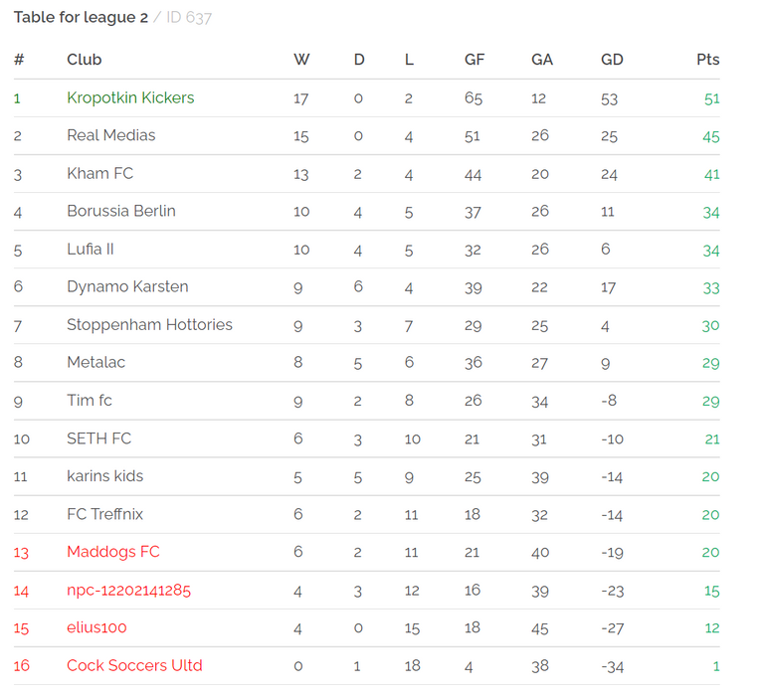Click the Club column header

click(85, 60)
